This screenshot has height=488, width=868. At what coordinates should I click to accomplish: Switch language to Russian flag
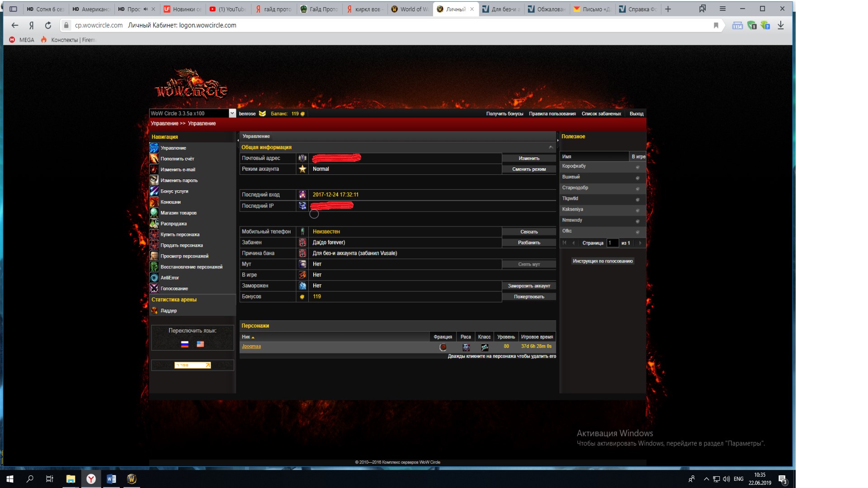(x=184, y=344)
